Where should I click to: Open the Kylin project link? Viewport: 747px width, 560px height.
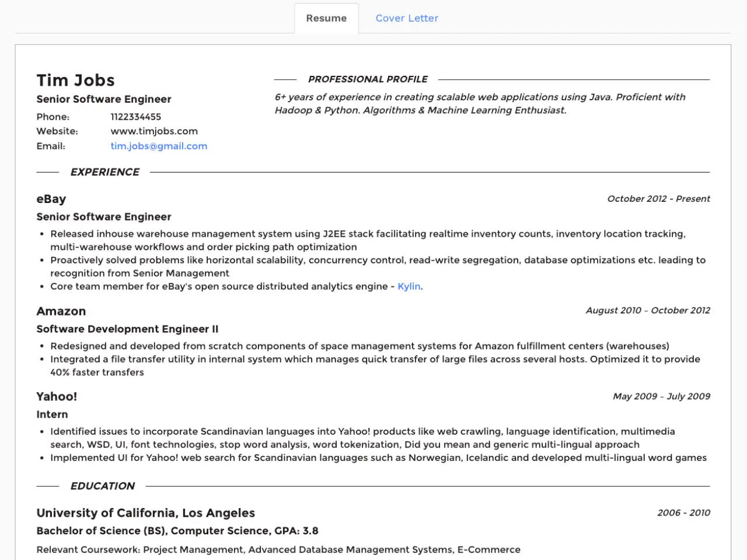[x=409, y=286]
